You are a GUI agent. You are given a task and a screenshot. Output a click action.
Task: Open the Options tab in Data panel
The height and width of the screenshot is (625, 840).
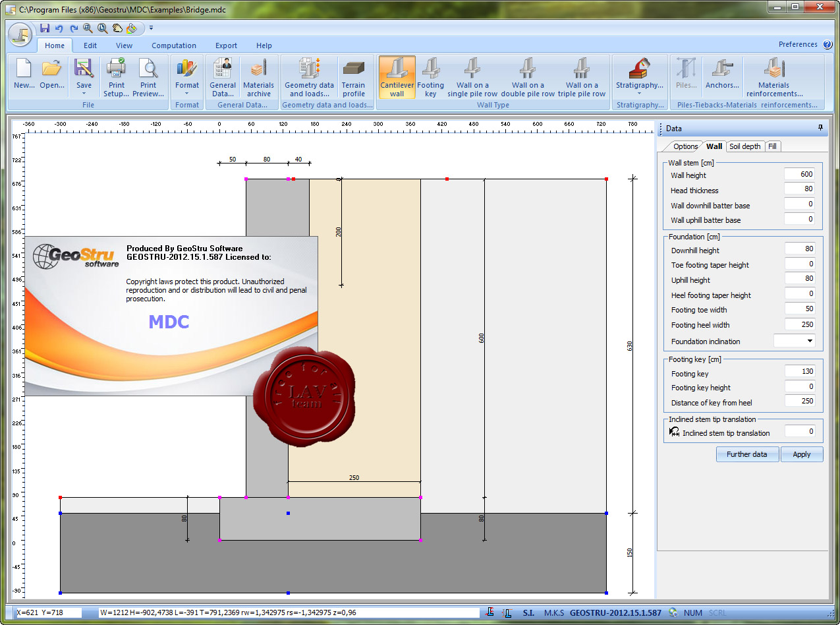coord(685,146)
